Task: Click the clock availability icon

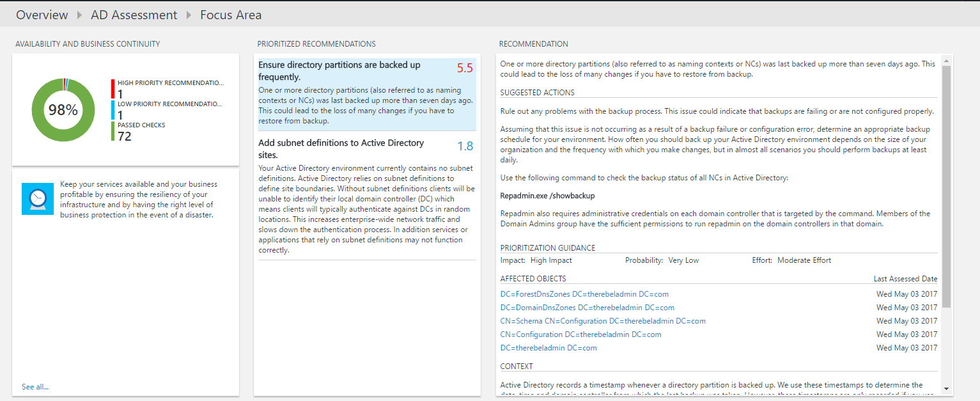Action: (37, 198)
